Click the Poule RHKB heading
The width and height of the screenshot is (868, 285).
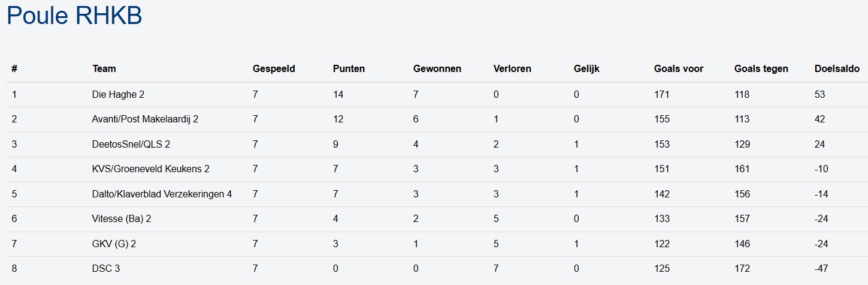click(x=74, y=16)
